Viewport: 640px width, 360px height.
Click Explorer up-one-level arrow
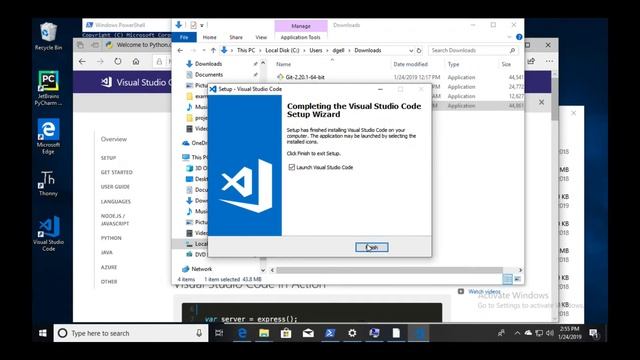coord(213,50)
